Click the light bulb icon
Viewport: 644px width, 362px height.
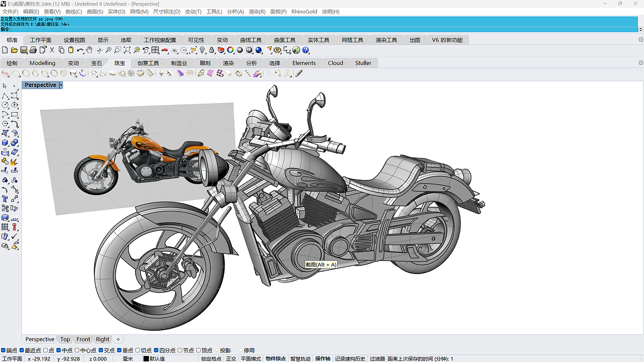click(203, 50)
